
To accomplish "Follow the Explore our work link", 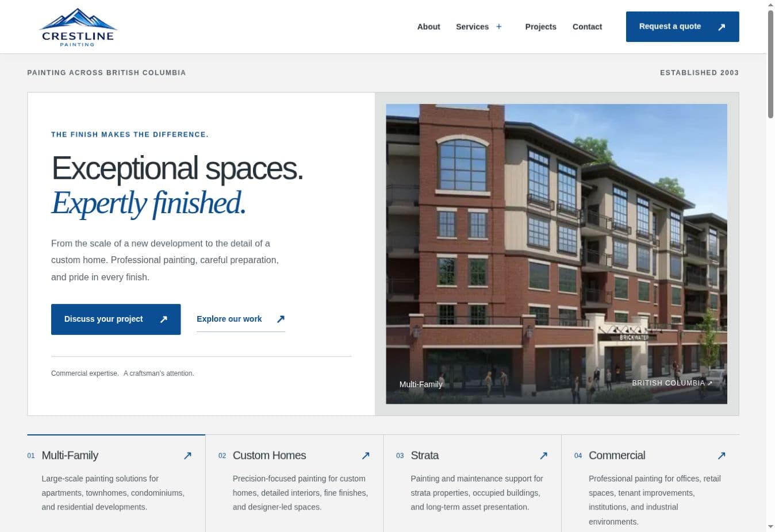I will (241, 319).
